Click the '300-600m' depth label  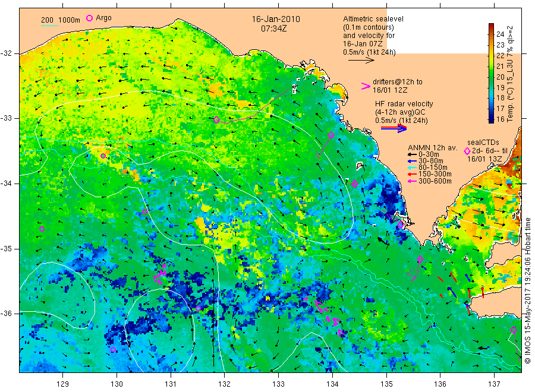pyautogui.click(x=435, y=181)
